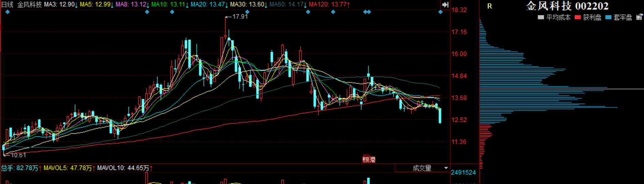Screen dimensions: 644x184
Task: Click the 金风科技 002202 title
Action: (567, 6)
